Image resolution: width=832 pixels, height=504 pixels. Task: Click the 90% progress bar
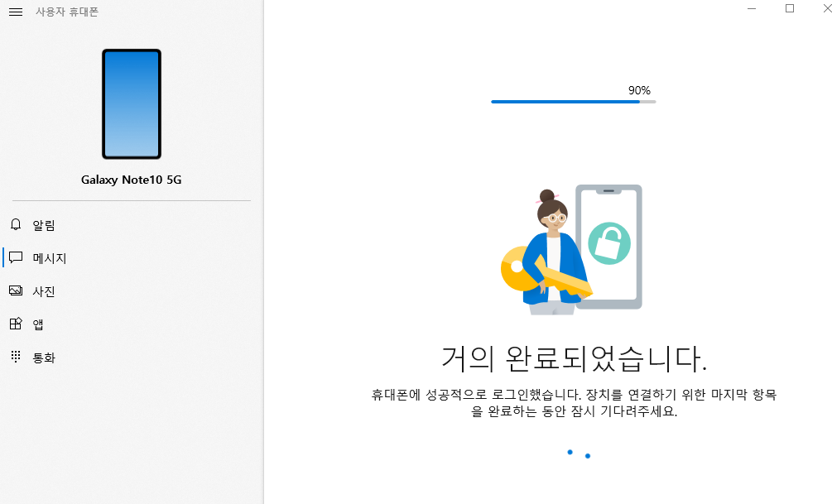(574, 101)
